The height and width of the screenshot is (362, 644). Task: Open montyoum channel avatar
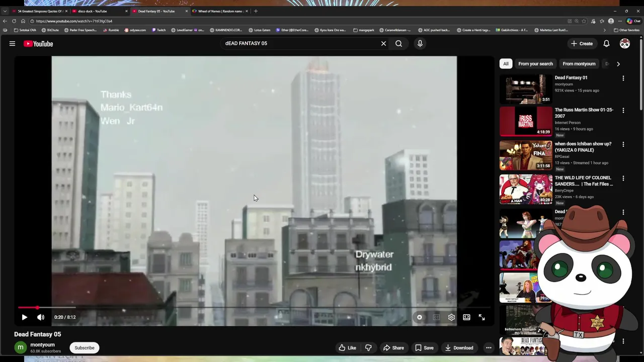tap(20, 348)
